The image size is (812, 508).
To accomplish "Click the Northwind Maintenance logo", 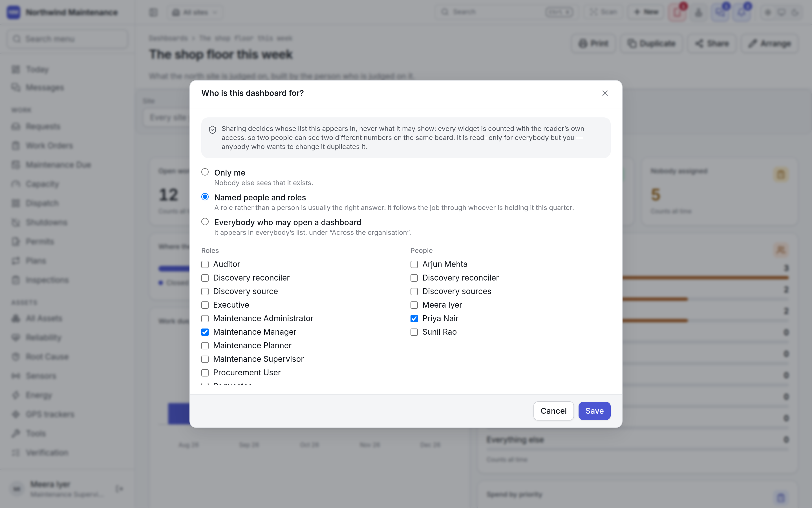I will [x=14, y=12].
